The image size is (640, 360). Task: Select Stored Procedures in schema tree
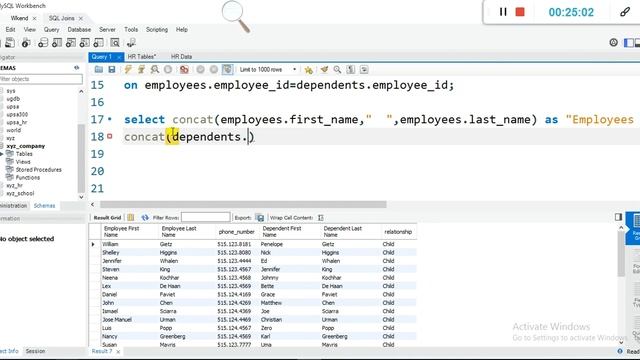click(38, 169)
